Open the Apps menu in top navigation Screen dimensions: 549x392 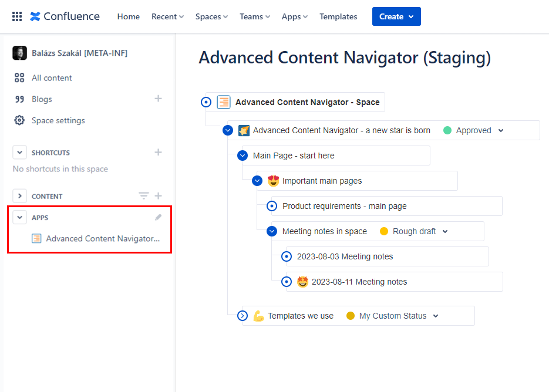[x=294, y=16]
